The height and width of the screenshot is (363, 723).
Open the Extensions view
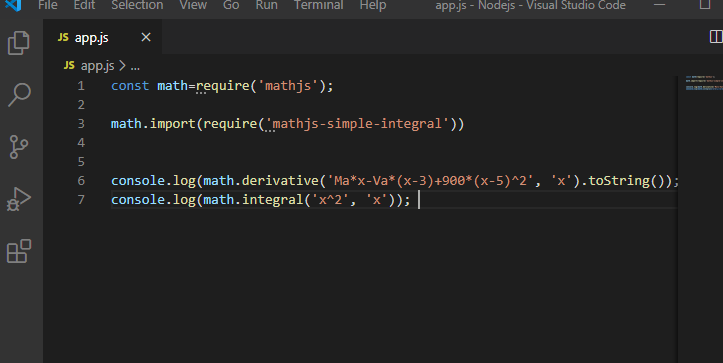(19, 251)
